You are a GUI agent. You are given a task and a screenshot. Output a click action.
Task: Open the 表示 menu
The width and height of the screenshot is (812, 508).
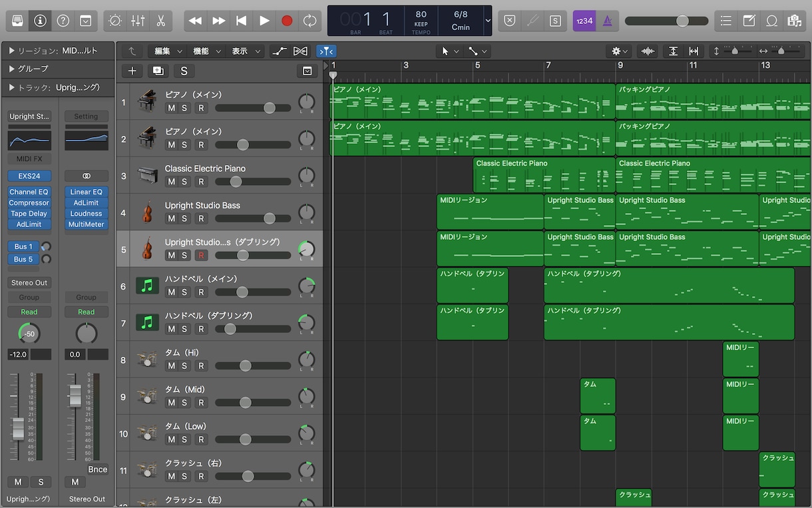[245, 51]
